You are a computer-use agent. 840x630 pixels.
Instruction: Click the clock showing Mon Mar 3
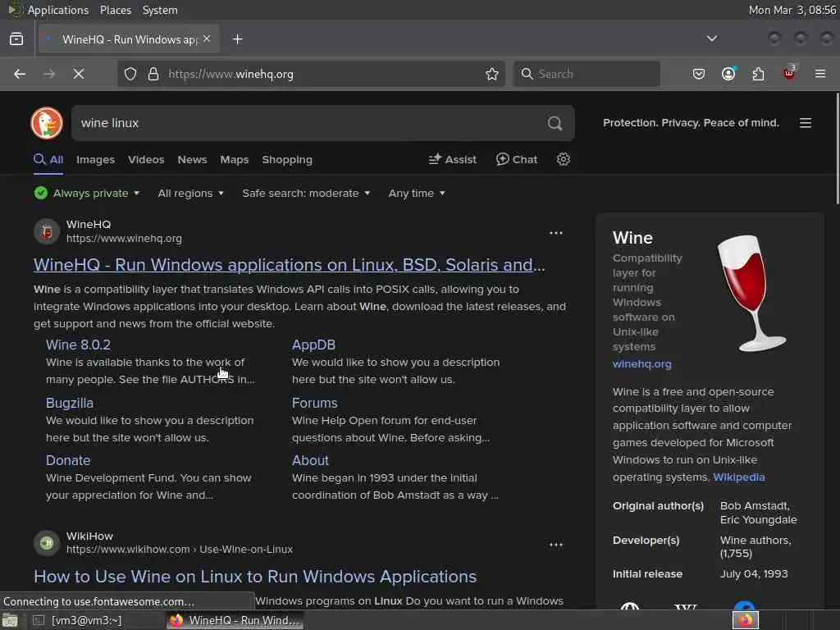coord(792,10)
